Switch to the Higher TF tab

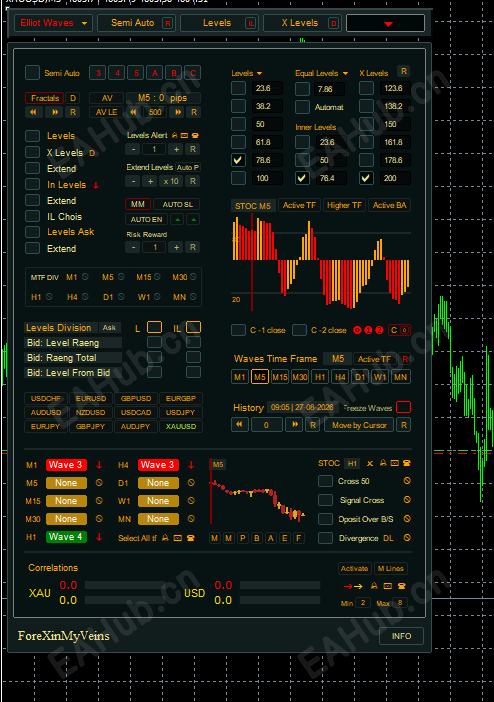[344, 205]
